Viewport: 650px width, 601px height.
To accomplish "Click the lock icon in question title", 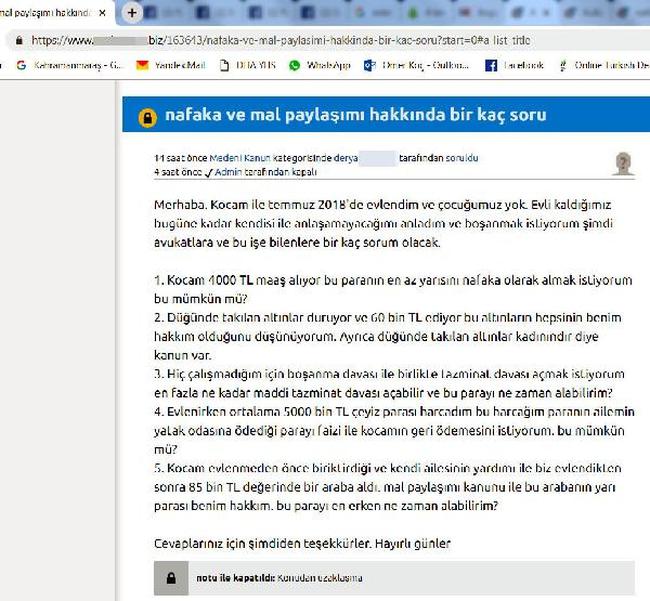I will [147, 116].
